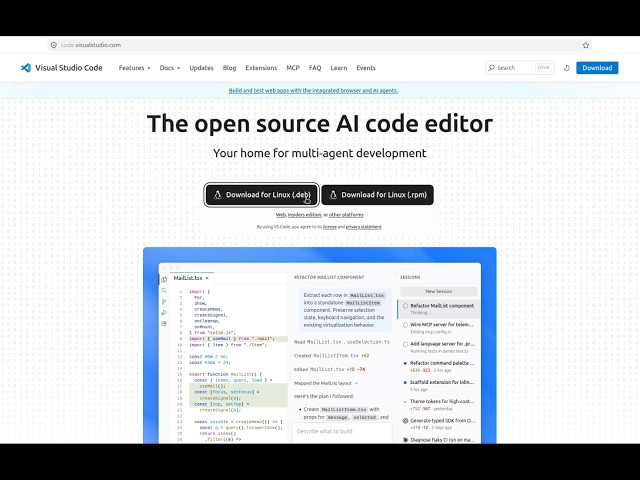Toggle the dark theme moon icon
The height and width of the screenshot is (480, 640).
(567, 68)
